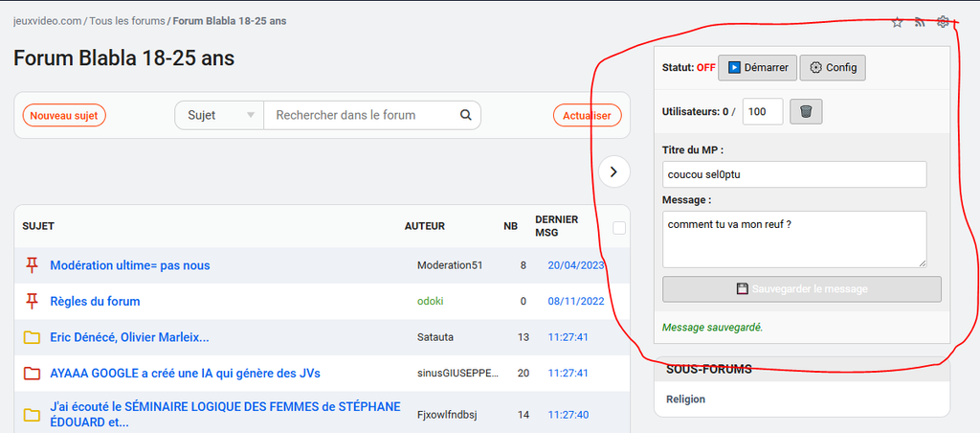This screenshot has height=433, width=980.
Task: Click the search magnifier icon
Action: (465, 115)
